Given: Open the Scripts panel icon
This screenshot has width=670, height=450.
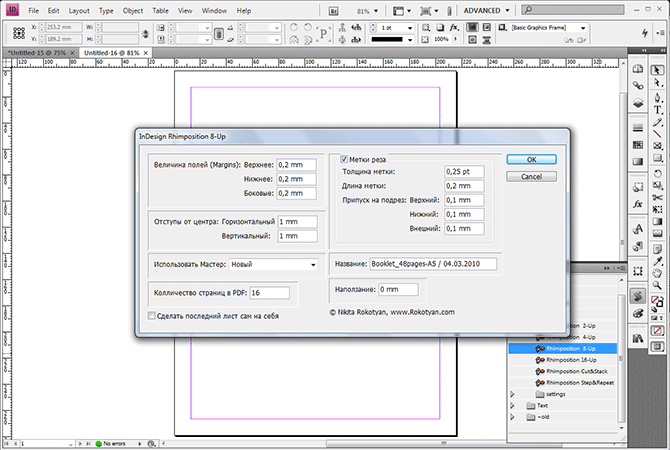Looking at the screenshot, I should pyautogui.click(x=637, y=297).
